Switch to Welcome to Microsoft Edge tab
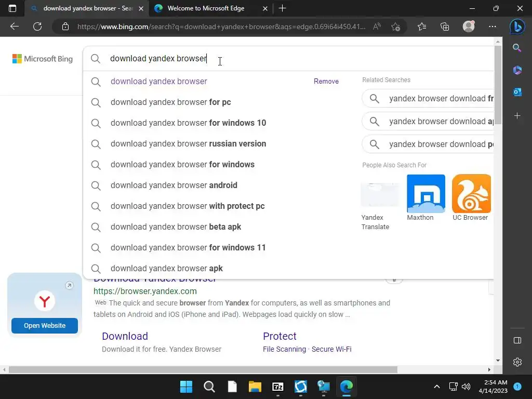This screenshot has width=532, height=399. (210, 8)
